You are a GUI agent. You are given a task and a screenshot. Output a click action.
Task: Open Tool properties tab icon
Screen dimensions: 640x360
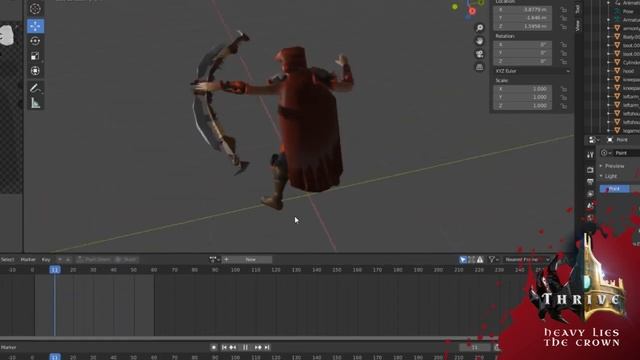tap(590, 155)
